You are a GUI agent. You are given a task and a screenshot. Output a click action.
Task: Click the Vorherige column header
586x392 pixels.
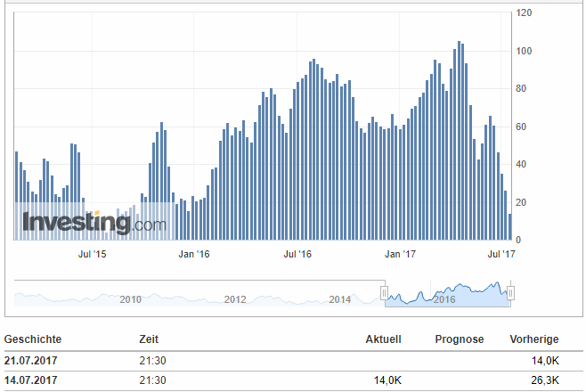click(x=534, y=339)
